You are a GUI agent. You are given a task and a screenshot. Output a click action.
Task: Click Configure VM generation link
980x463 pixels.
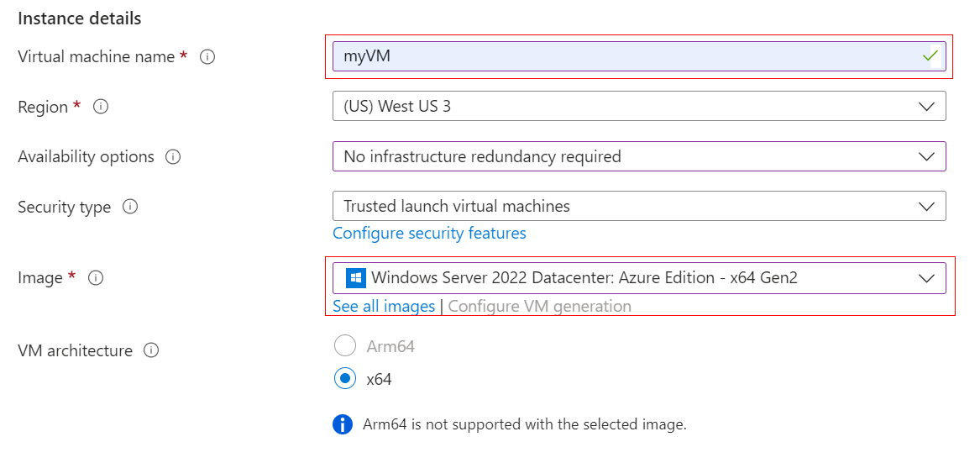[539, 306]
